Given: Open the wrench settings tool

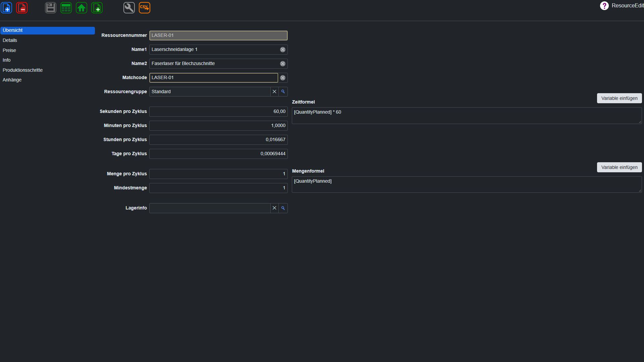Looking at the screenshot, I should click(x=129, y=8).
